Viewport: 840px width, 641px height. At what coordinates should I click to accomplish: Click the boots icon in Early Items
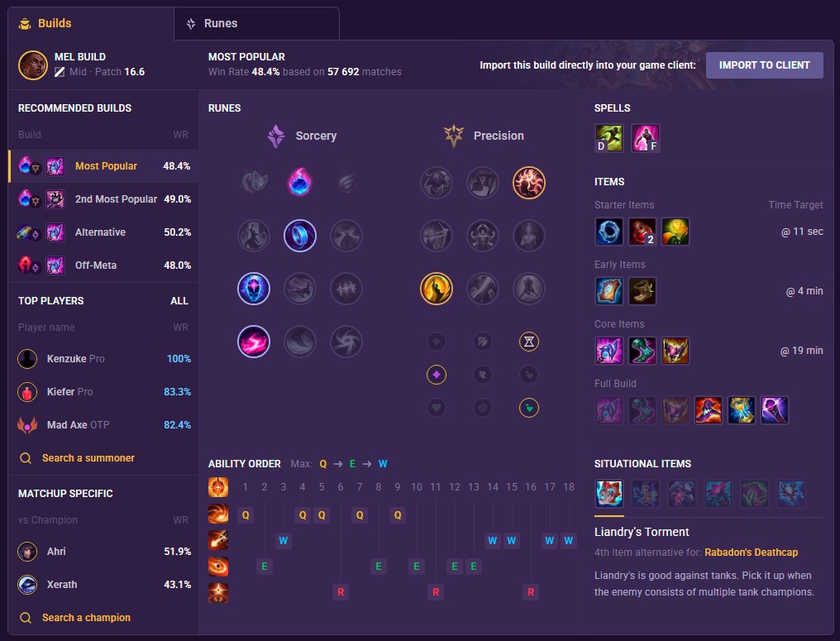click(642, 291)
